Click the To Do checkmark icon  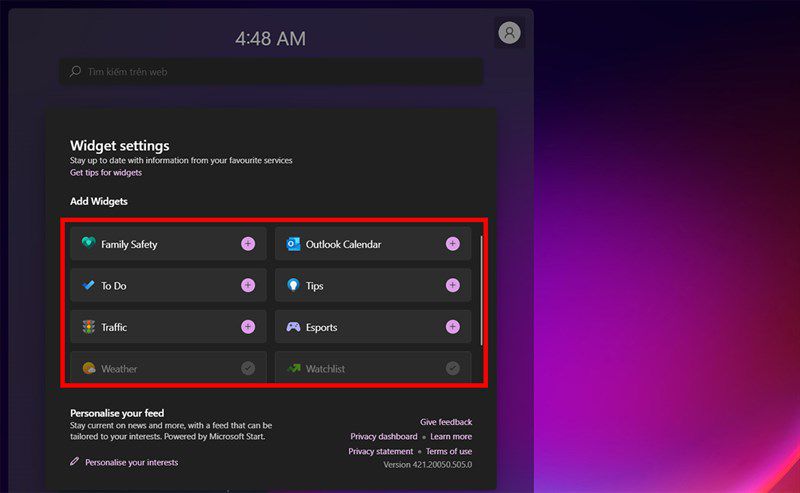[89, 285]
